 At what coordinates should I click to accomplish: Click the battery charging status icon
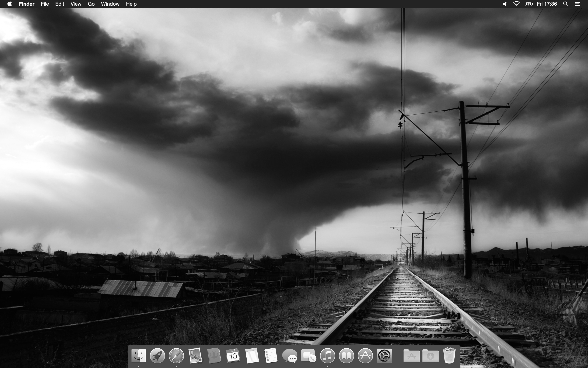click(528, 4)
